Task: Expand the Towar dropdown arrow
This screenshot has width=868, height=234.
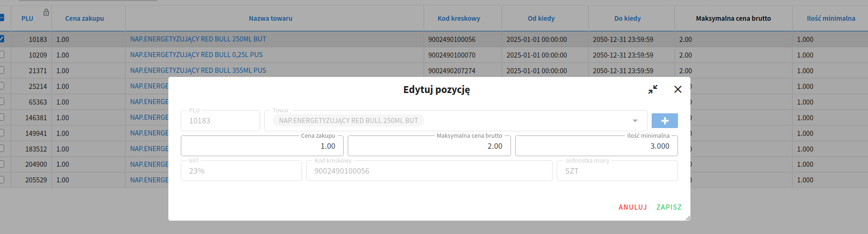Action: [x=635, y=121]
